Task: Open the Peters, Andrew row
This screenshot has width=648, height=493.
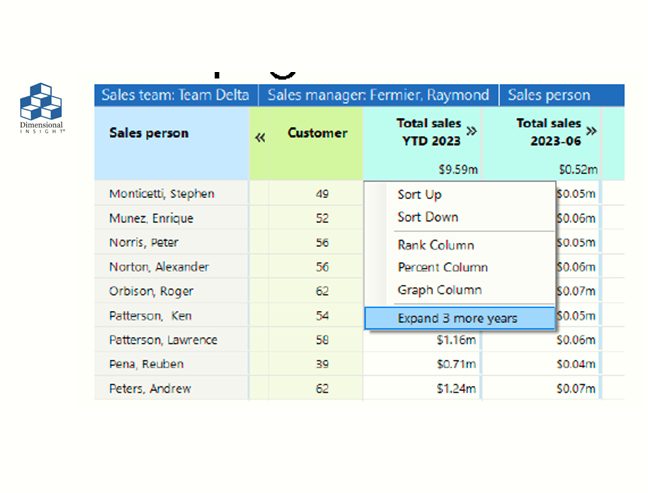Action: point(149,388)
